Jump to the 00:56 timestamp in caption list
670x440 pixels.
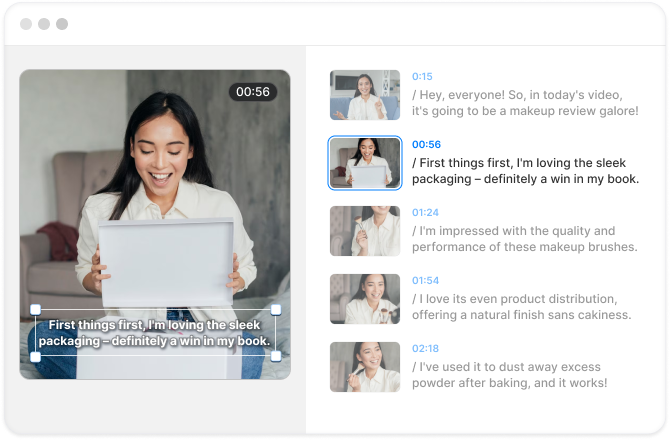(x=426, y=144)
